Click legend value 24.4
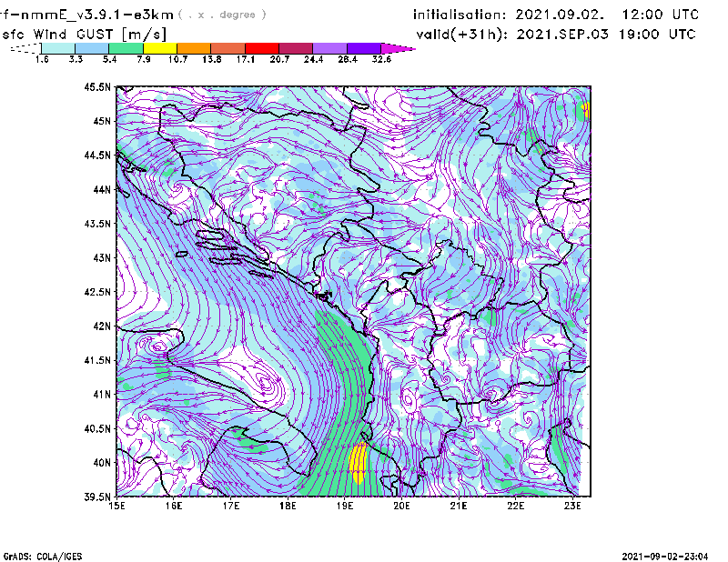 point(313,59)
